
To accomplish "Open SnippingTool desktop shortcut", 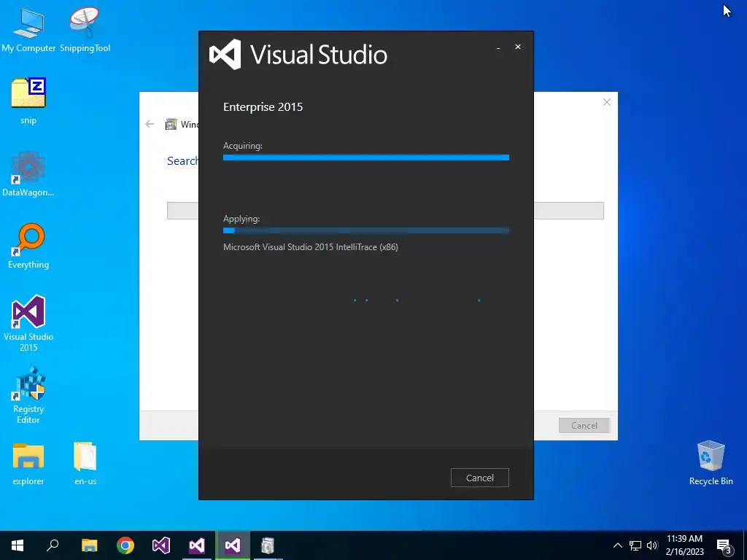I will 85,29.
